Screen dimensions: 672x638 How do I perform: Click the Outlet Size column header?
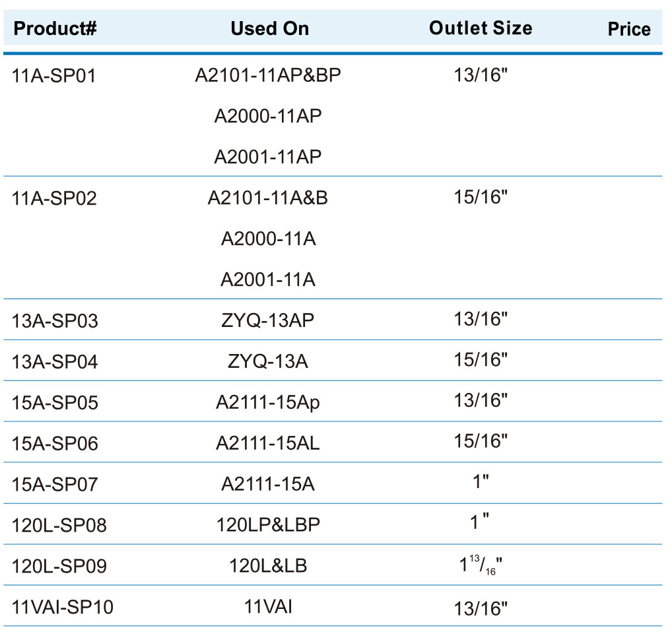pyautogui.click(x=481, y=28)
